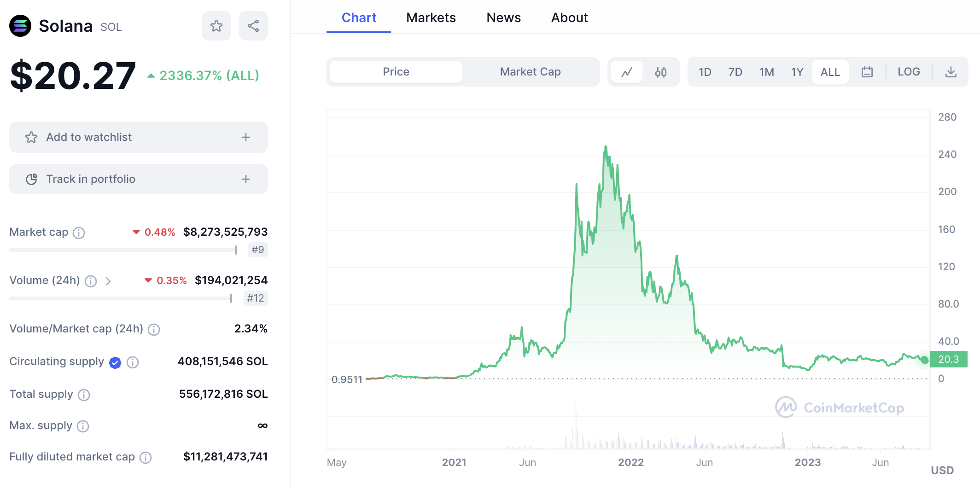Open Total supply info icon
The image size is (980, 489).
point(84,395)
